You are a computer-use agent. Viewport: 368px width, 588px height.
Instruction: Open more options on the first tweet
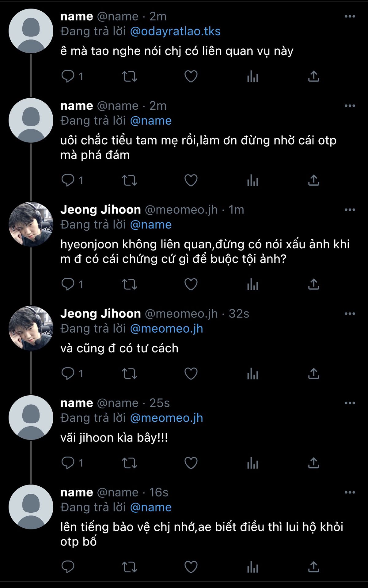[350, 16]
